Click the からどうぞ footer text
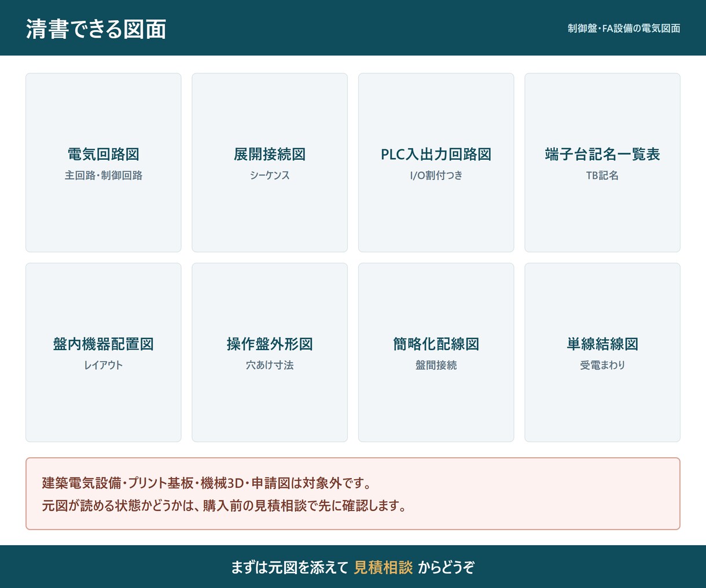This screenshot has width=706, height=588. tap(446, 567)
